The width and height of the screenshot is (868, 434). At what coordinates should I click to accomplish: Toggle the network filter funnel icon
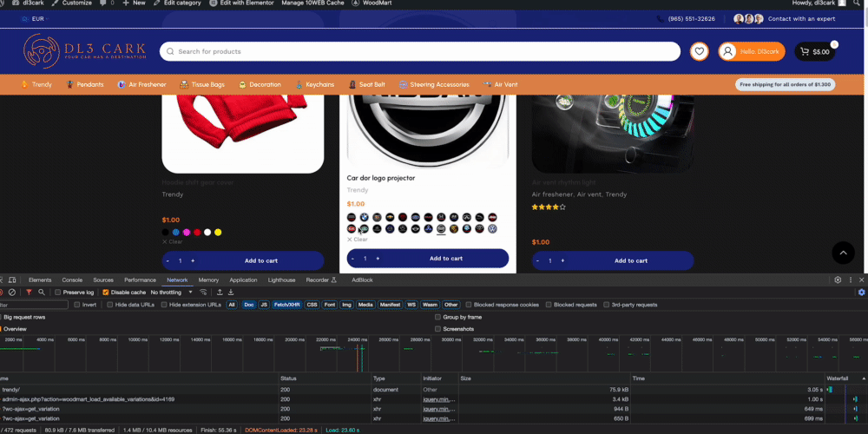click(x=29, y=293)
